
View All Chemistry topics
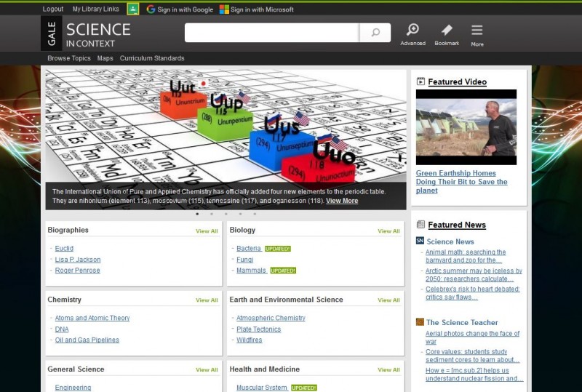207,300
